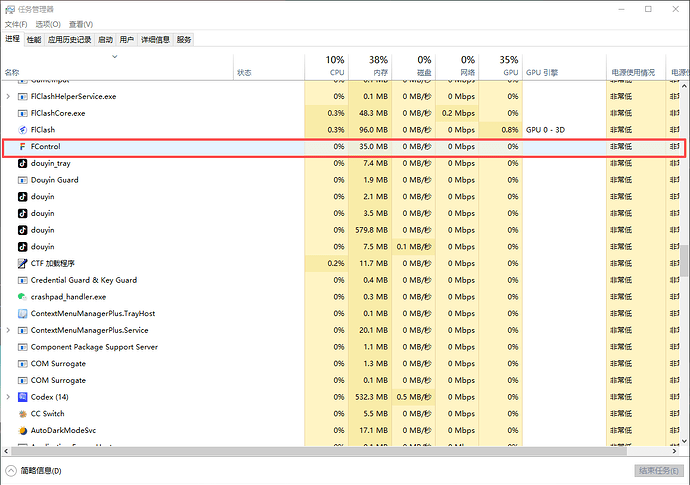
Task: Sort by the 状态 column header
Action: (269, 66)
